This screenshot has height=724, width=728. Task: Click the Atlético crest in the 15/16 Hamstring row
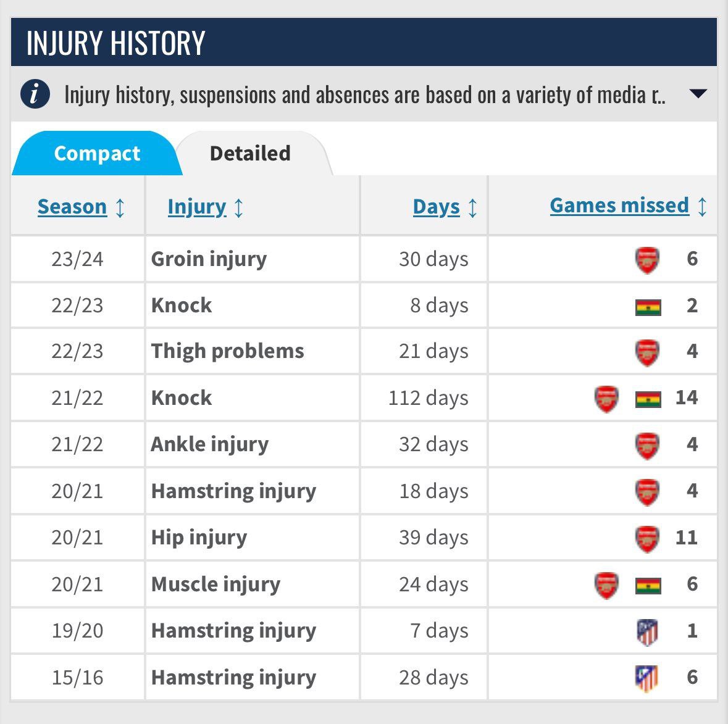tap(646, 678)
